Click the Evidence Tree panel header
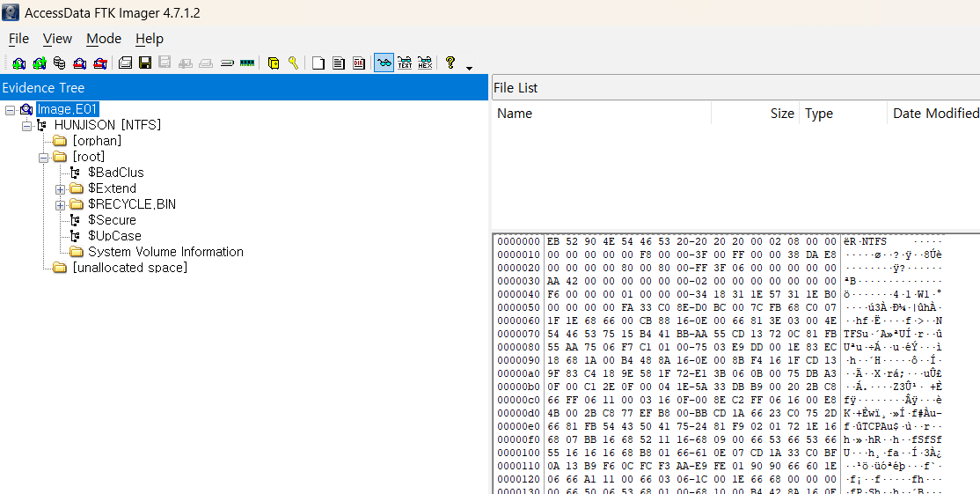This screenshot has height=494, width=980. coord(244,87)
